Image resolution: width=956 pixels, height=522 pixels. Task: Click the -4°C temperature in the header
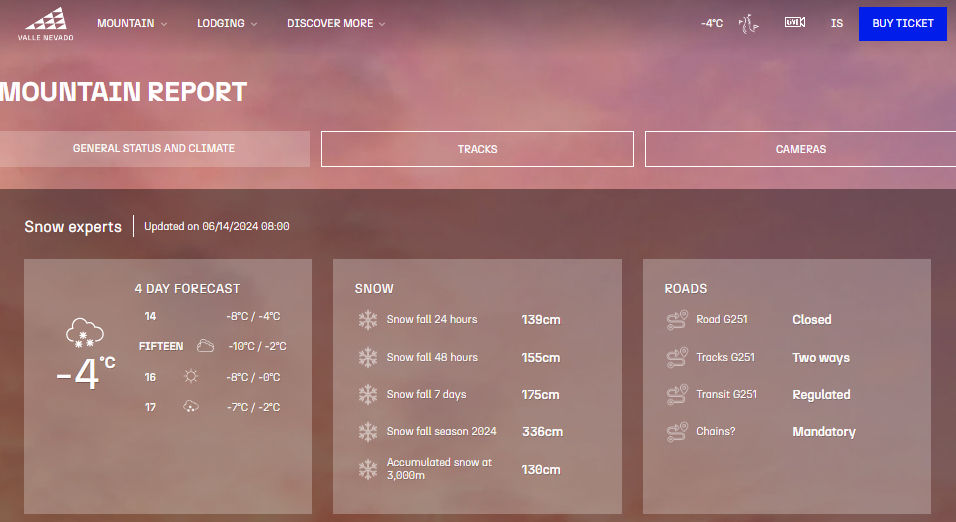(711, 23)
